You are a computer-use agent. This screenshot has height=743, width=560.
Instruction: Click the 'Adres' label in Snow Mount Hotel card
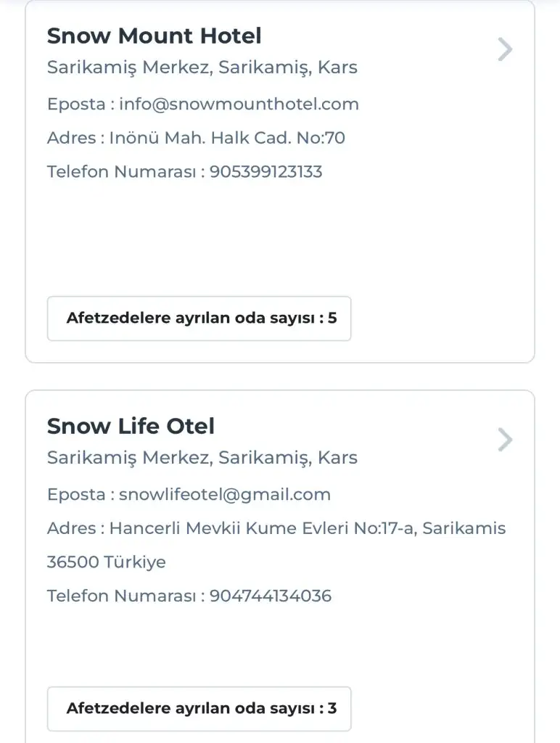pos(71,138)
